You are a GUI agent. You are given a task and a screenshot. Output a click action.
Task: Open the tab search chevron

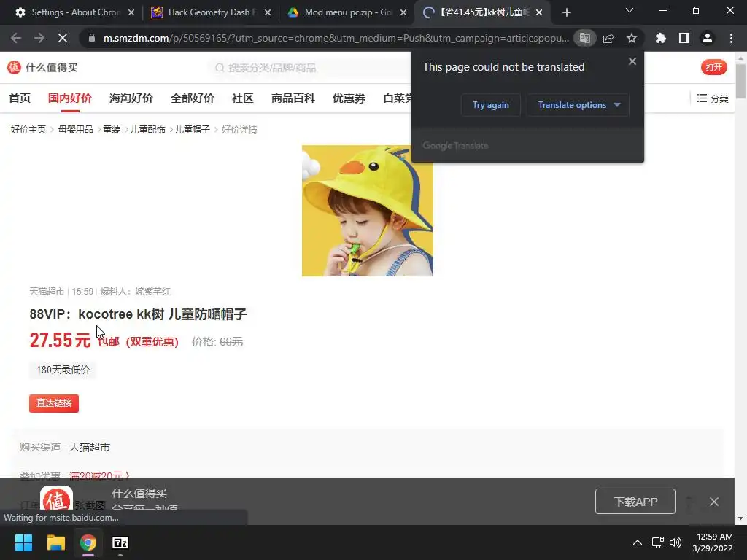pyautogui.click(x=630, y=10)
